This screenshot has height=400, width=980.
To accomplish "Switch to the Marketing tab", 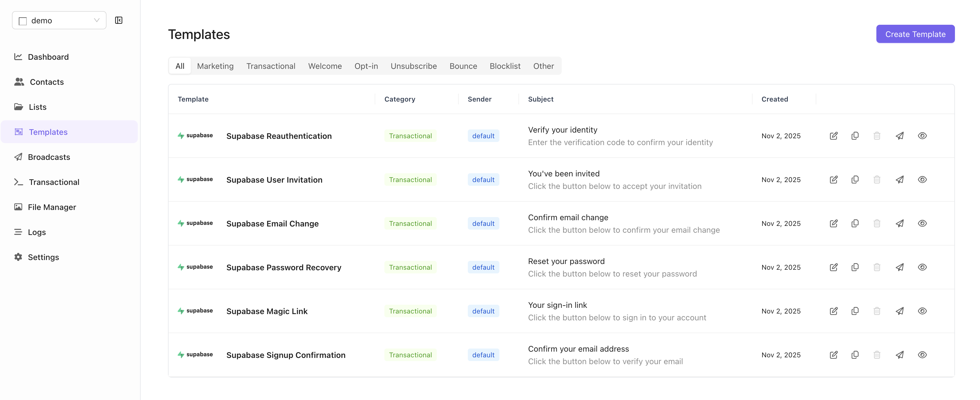I will pyautogui.click(x=215, y=66).
